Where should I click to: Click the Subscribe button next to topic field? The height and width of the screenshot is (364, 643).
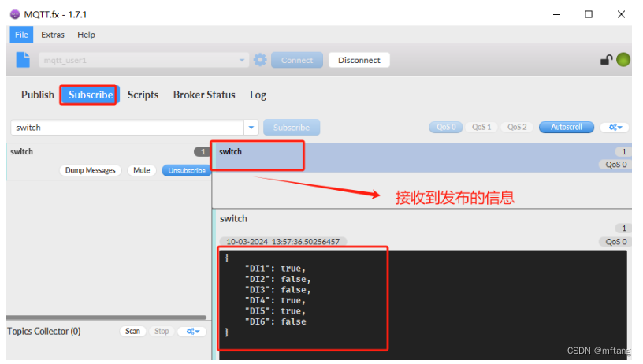coord(291,128)
